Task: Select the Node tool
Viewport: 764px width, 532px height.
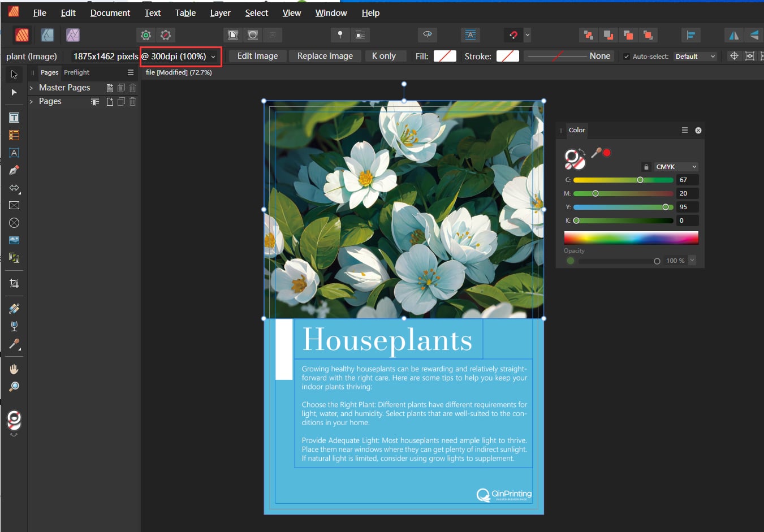Action: pyautogui.click(x=14, y=92)
